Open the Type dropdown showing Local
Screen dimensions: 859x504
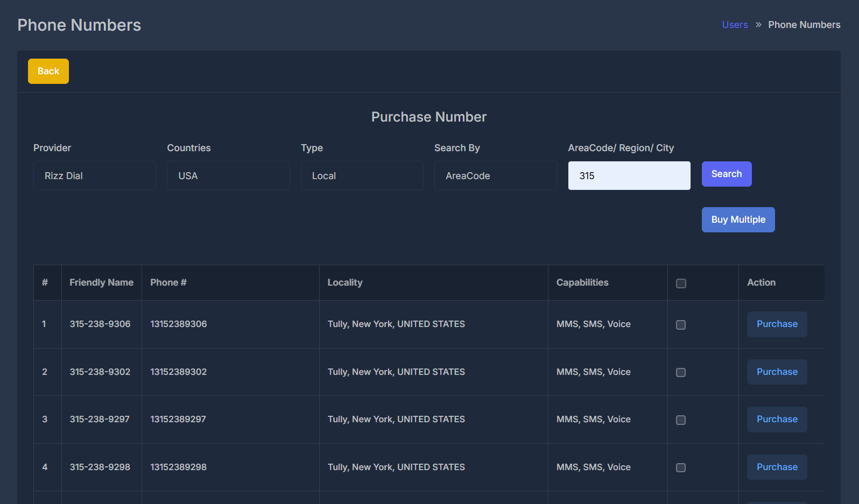coord(362,176)
